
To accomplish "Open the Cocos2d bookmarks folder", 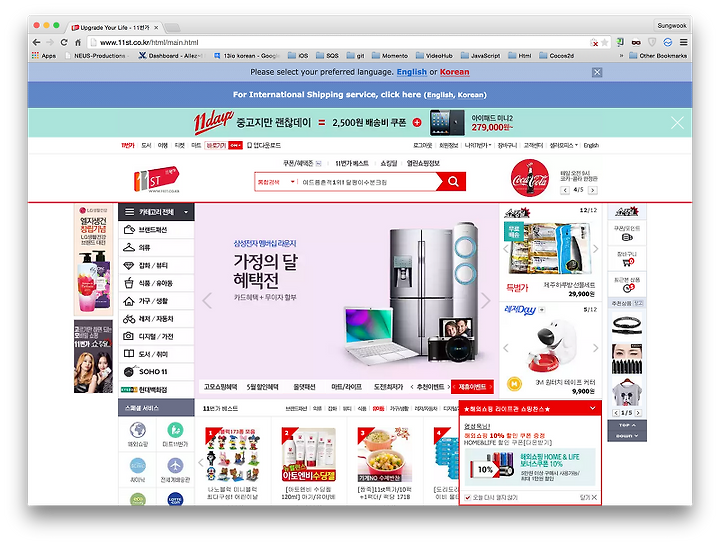I will point(556,56).
